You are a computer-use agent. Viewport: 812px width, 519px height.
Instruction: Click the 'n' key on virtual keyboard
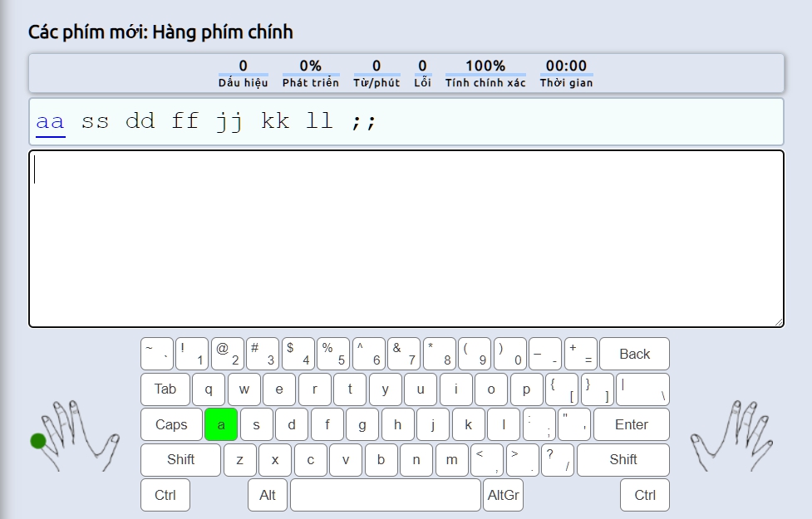(416, 459)
